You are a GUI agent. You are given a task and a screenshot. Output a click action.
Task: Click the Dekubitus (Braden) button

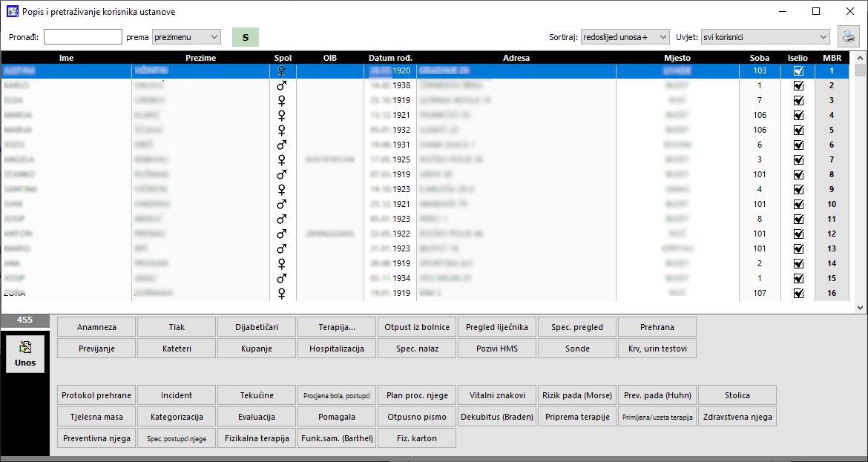[497, 417]
